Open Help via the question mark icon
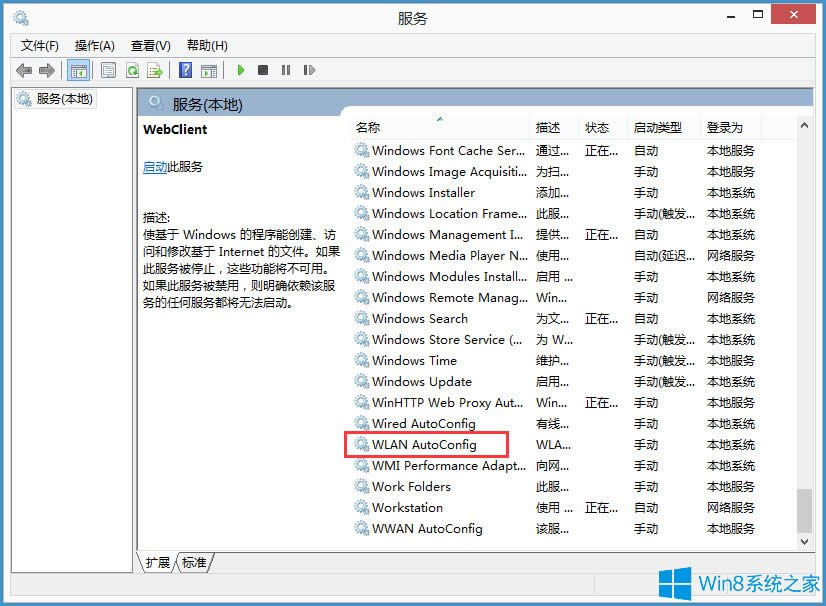 pyautogui.click(x=185, y=70)
